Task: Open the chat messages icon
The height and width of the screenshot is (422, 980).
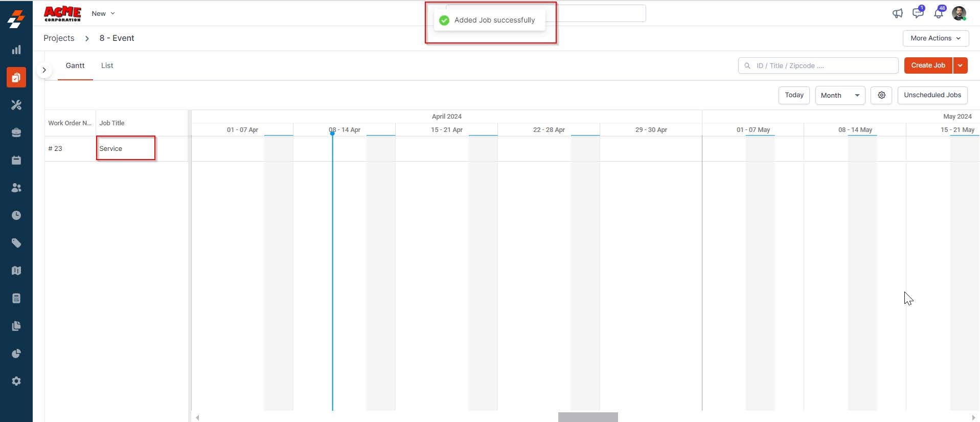Action: point(918,13)
